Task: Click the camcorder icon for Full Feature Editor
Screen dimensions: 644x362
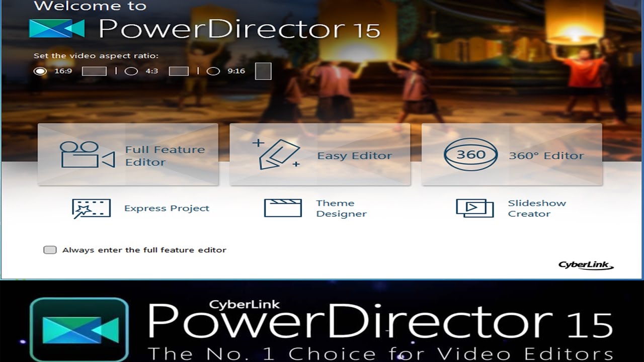Action: click(x=88, y=154)
